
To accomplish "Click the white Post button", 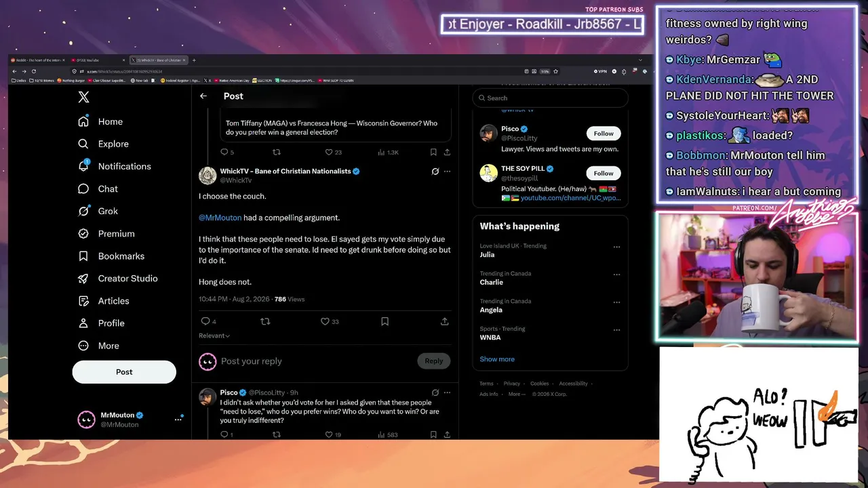I will (124, 372).
